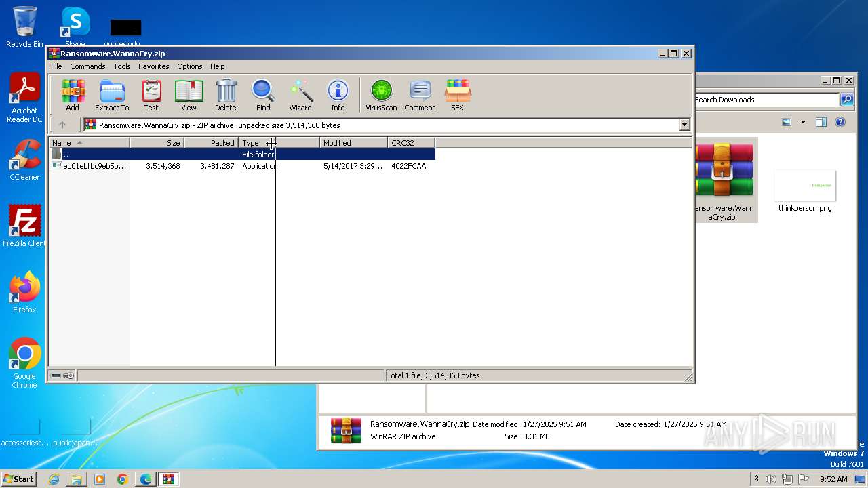Select Ransomware.WannaCry.zip in Explorer window

(x=722, y=180)
